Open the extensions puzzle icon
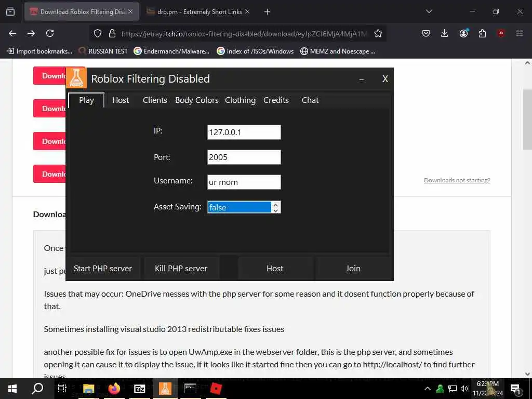 482,33
